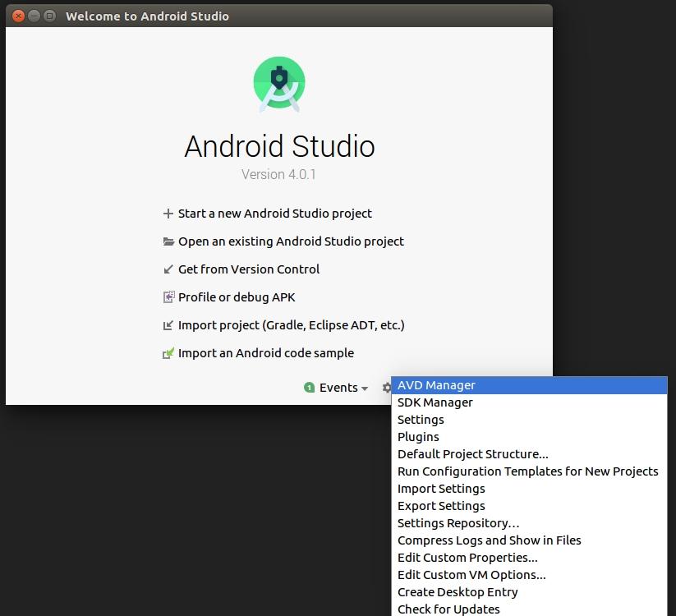The height and width of the screenshot is (616, 676).
Task: Open Plugins from the Configure menu
Action: pos(529,437)
